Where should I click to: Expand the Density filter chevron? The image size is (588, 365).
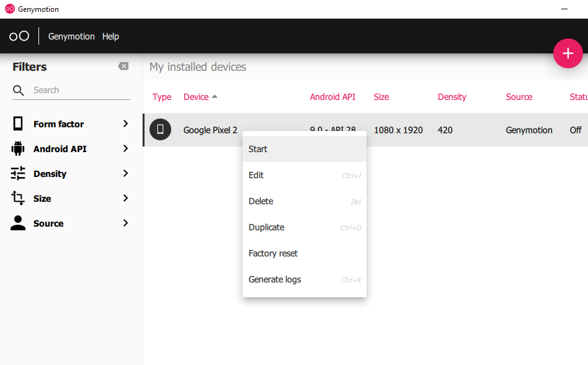pyautogui.click(x=125, y=173)
